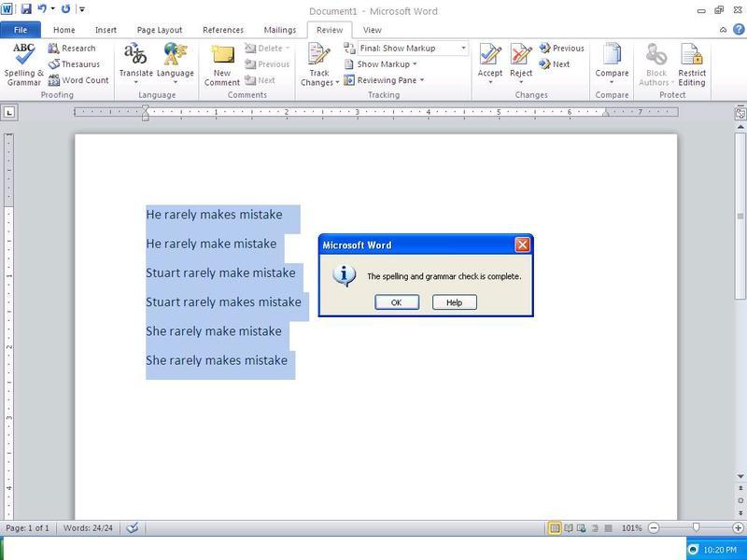Click the zoom in plus button
The image size is (747, 560).
[738, 528]
